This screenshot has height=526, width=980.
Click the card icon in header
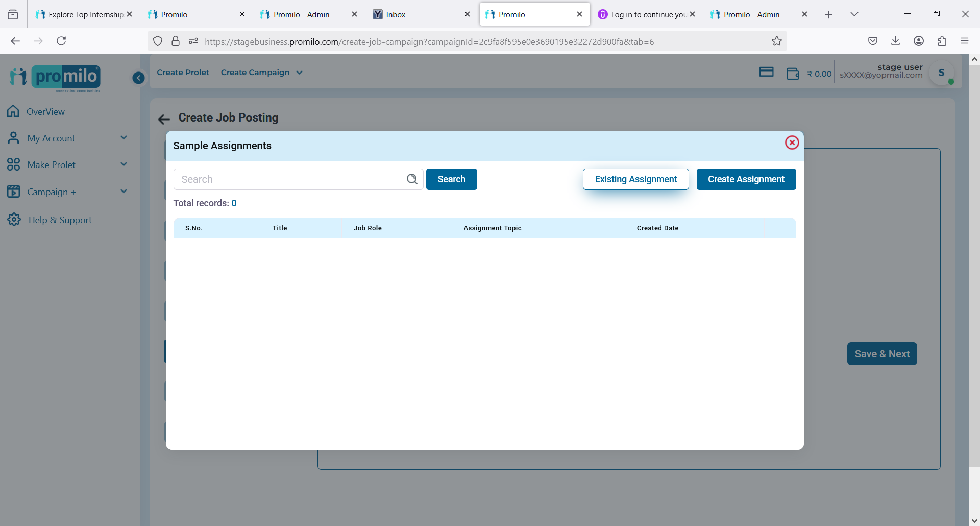coord(766,72)
